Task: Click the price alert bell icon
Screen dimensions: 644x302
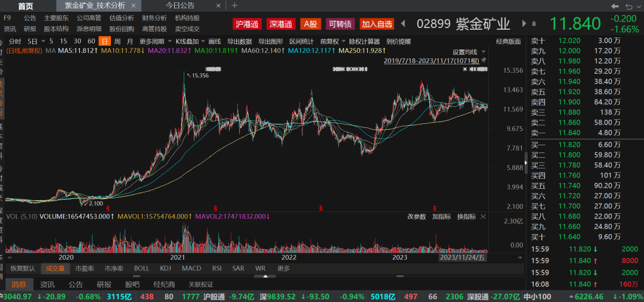Action: [x=534, y=24]
